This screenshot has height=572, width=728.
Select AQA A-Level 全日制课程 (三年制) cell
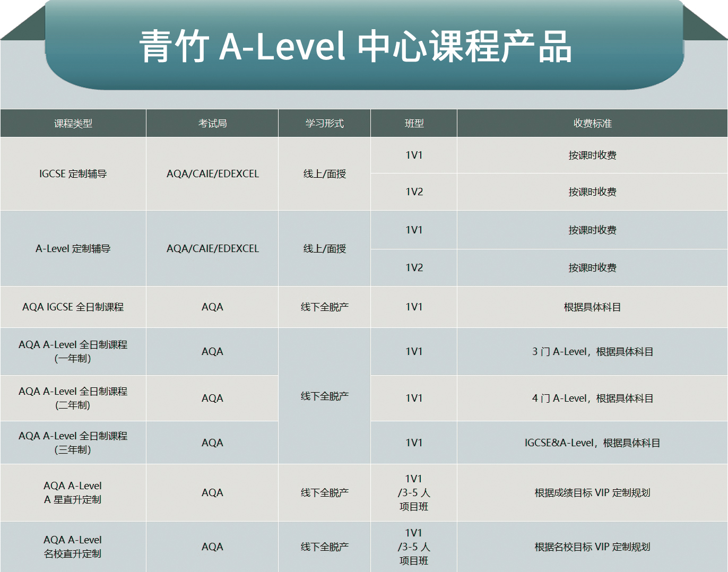[x=73, y=443]
